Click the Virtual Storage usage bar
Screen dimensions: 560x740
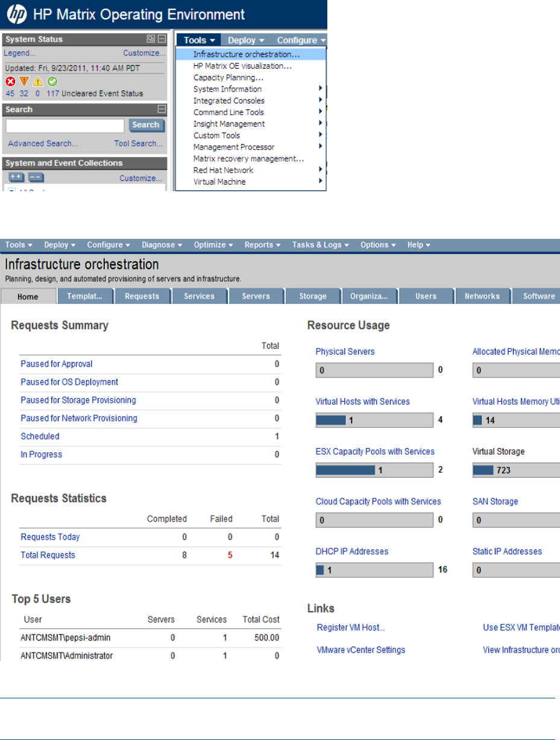click(x=517, y=470)
